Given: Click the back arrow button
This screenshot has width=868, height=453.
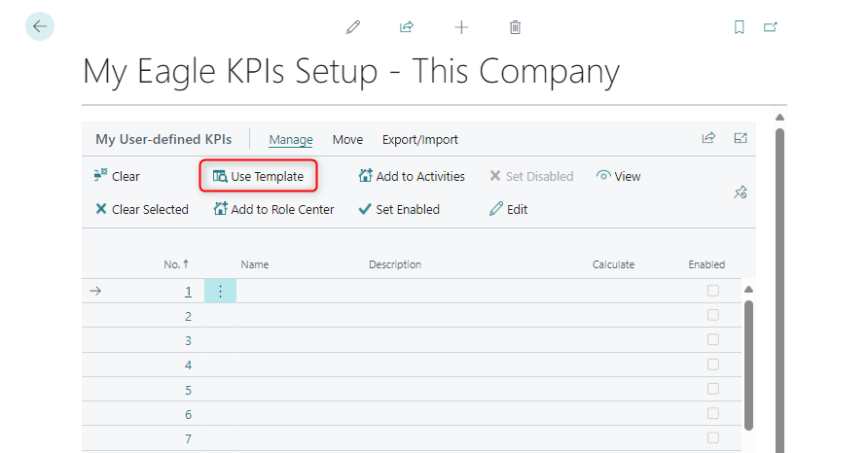Looking at the screenshot, I should tap(40, 27).
